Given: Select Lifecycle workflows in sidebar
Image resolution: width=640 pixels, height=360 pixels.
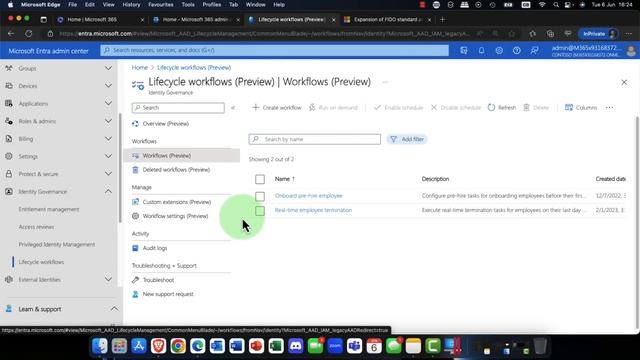Looking at the screenshot, I should click(x=41, y=262).
